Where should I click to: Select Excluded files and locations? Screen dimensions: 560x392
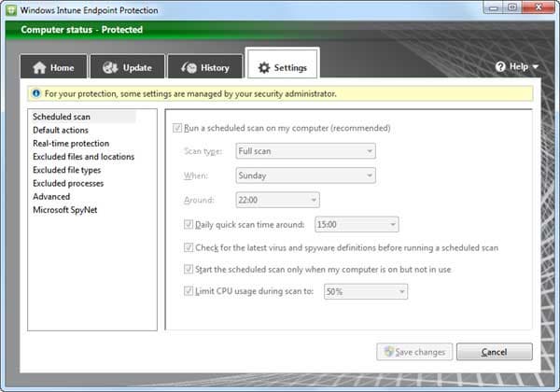(84, 157)
